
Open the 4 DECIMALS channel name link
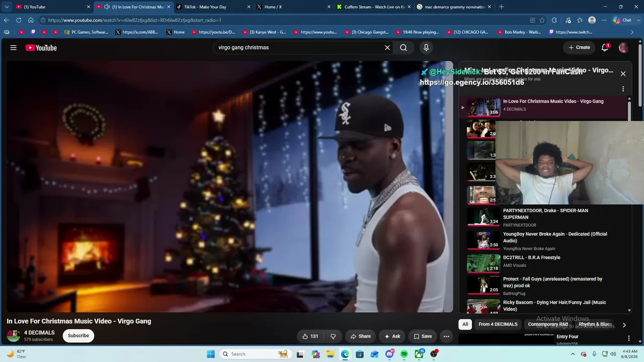[39, 333]
